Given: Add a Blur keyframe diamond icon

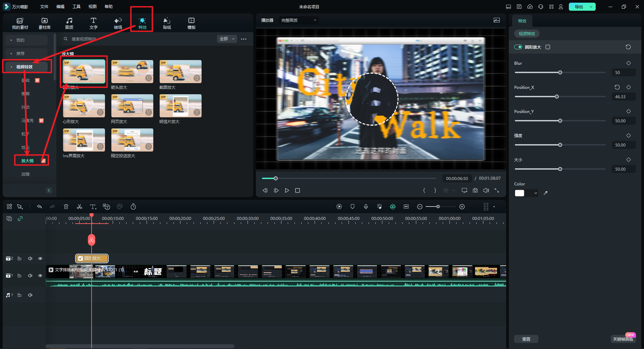Looking at the screenshot, I should coord(629,63).
